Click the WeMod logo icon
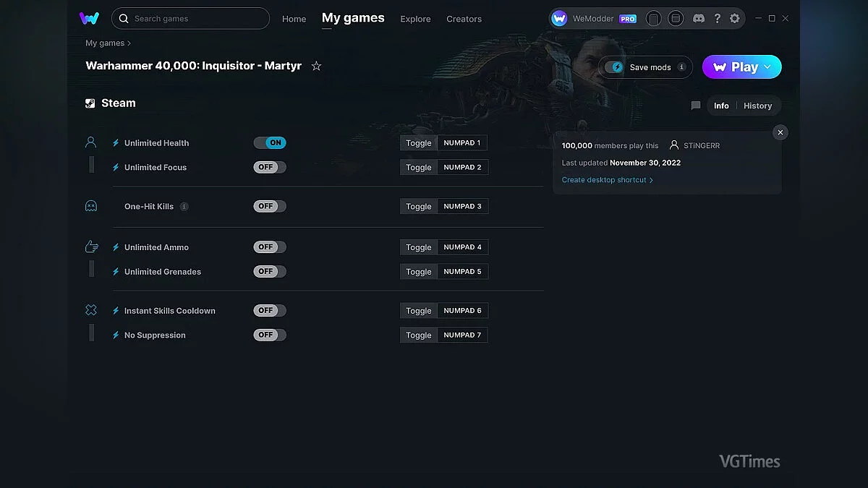Screen dimensions: 868x488 (90, 19)
